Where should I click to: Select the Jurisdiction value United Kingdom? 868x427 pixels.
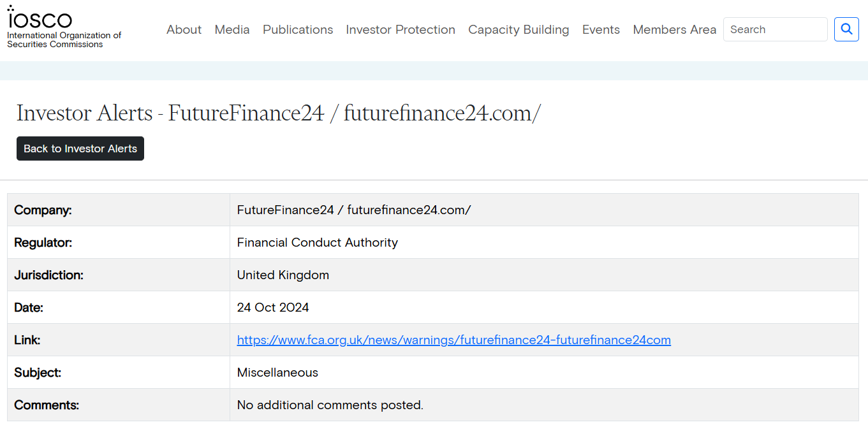coord(283,275)
